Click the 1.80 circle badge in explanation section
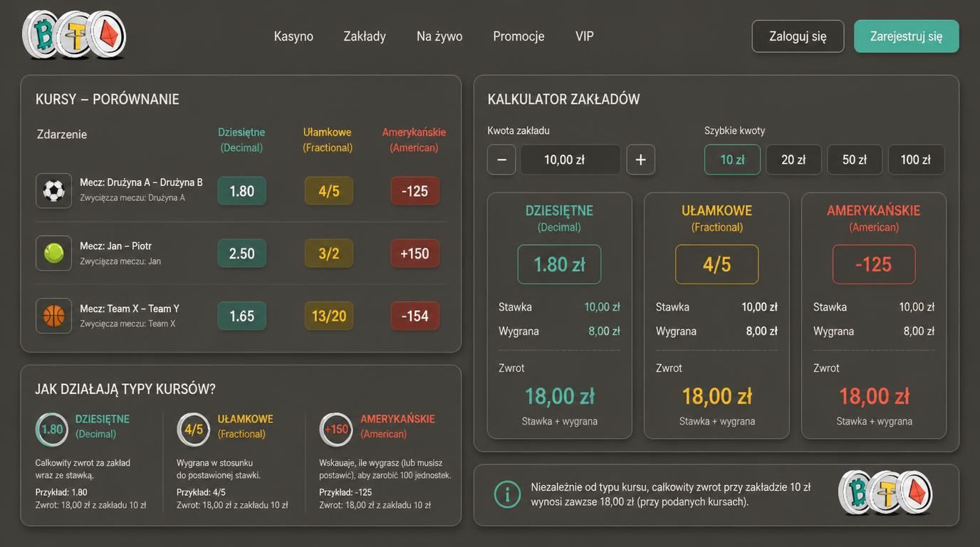This screenshot has height=547, width=980. [x=52, y=429]
